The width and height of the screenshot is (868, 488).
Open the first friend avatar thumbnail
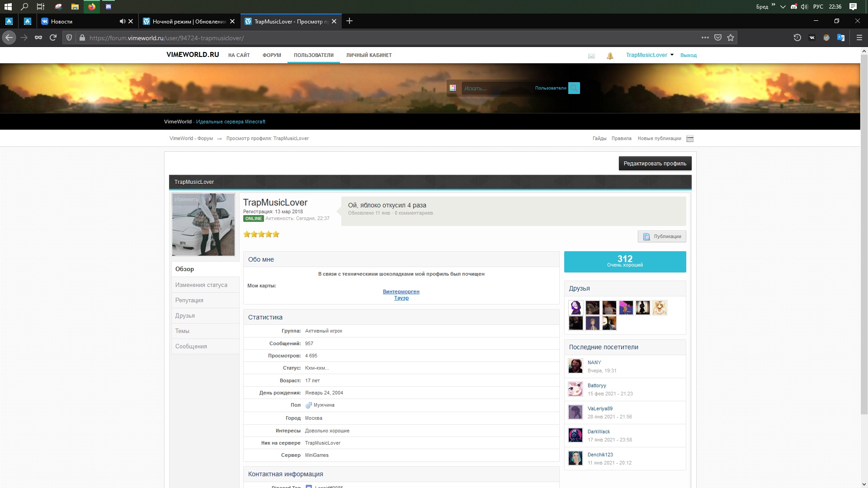point(576,308)
